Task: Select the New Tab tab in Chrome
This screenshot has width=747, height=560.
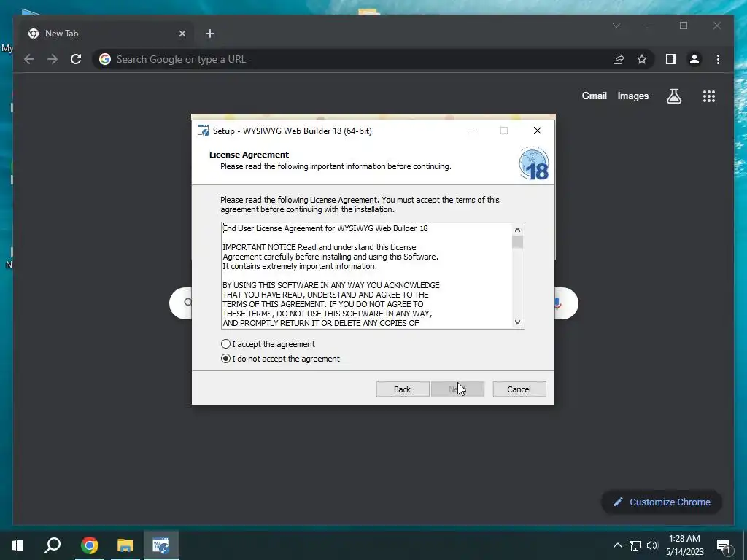Action: coord(107,34)
